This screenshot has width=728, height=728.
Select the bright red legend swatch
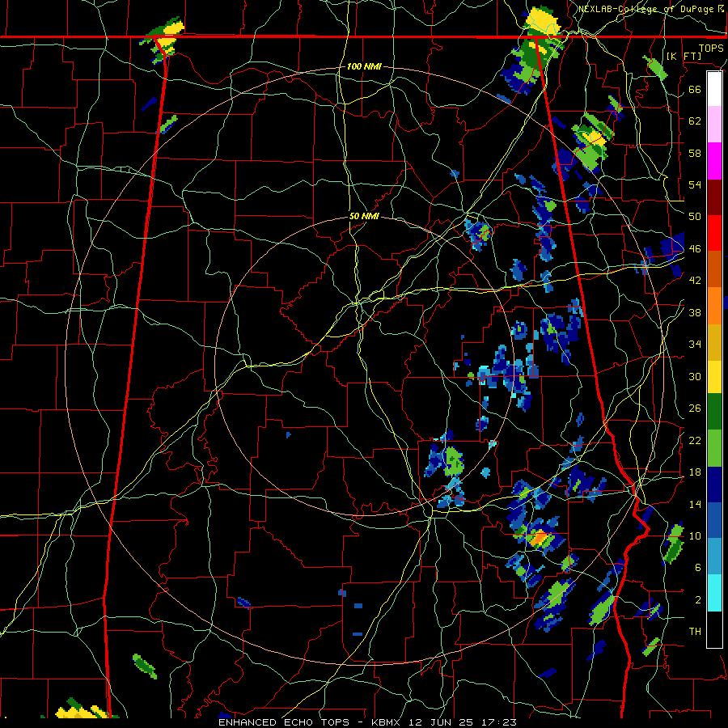[714, 233]
